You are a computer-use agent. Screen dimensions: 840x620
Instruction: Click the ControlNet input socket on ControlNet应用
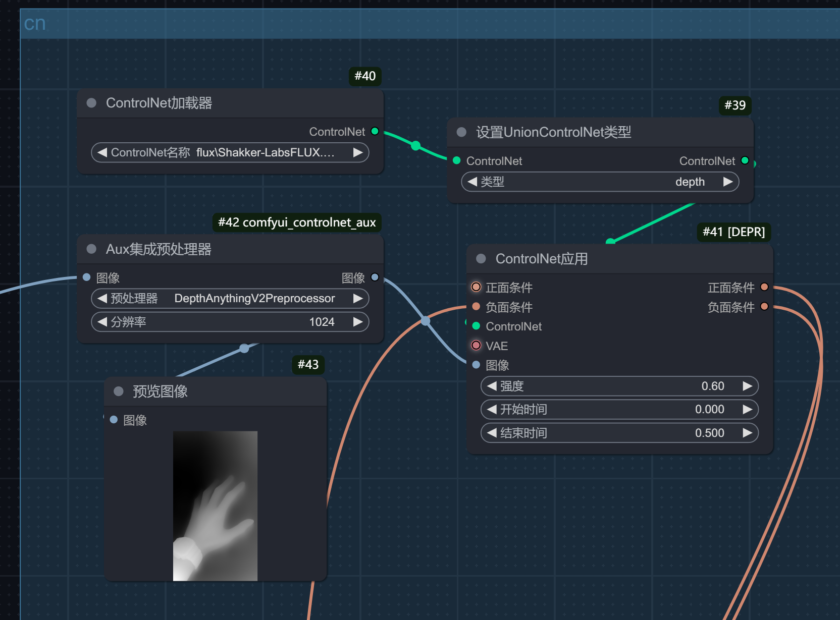[476, 326]
